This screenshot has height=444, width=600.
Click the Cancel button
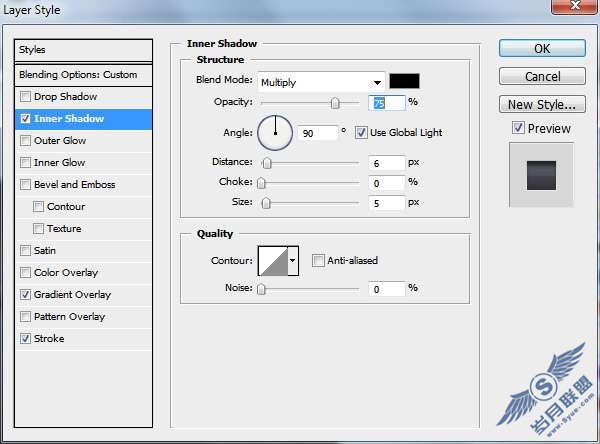[x=542, y=76]
